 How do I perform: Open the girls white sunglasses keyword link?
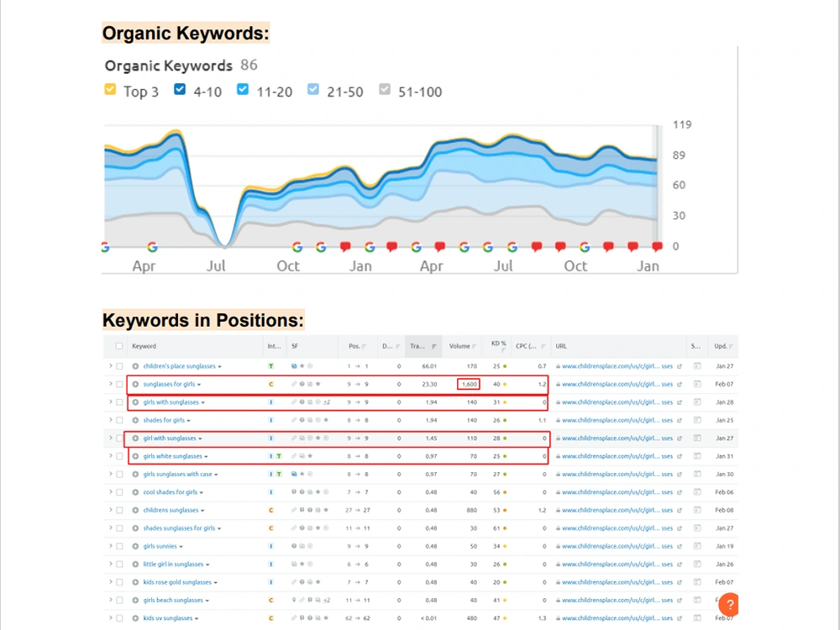172,456
